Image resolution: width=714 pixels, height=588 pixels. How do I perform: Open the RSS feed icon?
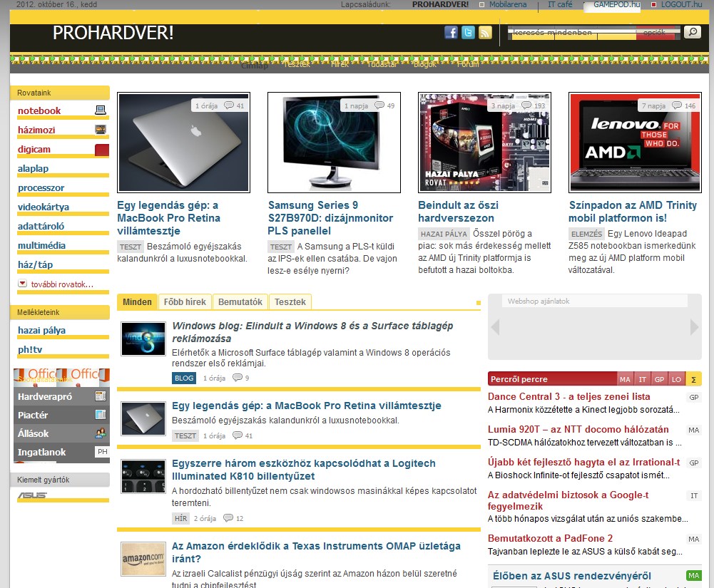coord(485,32)
